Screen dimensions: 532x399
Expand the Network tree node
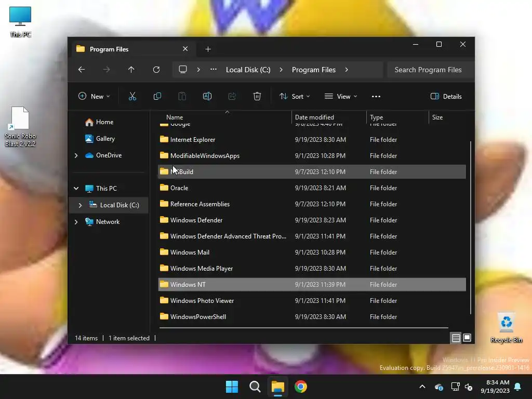pyautogui.click(x=76, y=222)
